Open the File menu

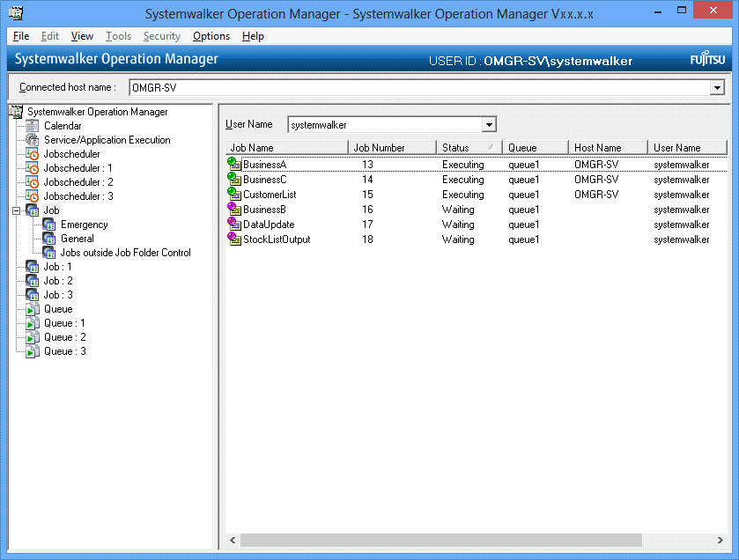[x=21, y=36]
